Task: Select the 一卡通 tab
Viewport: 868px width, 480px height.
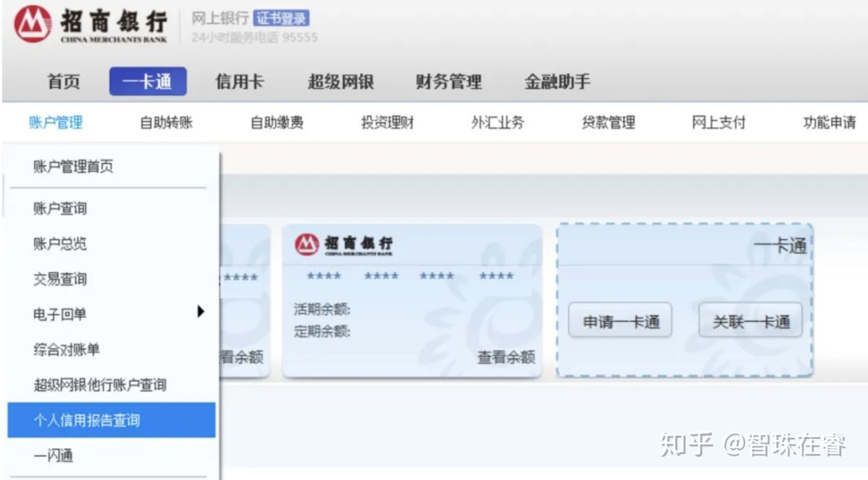Action: [148, 82]
